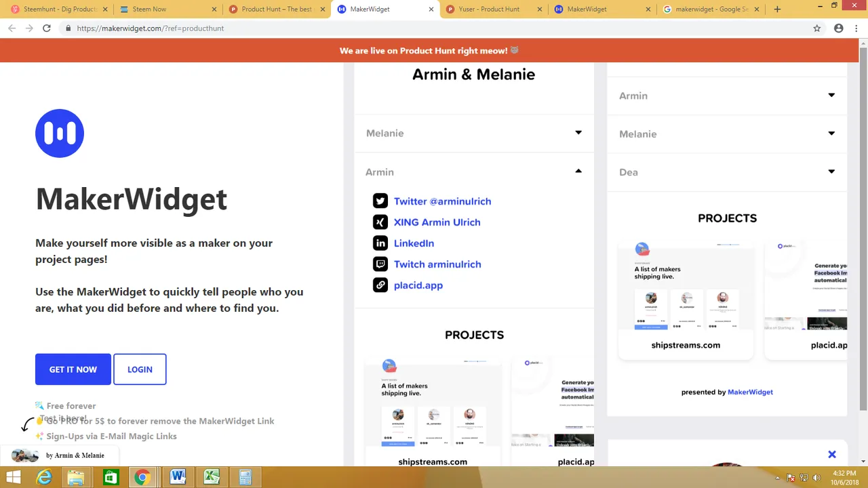
Task: Click the MakerWidget blue logo
Action: (x=60, y=134)
